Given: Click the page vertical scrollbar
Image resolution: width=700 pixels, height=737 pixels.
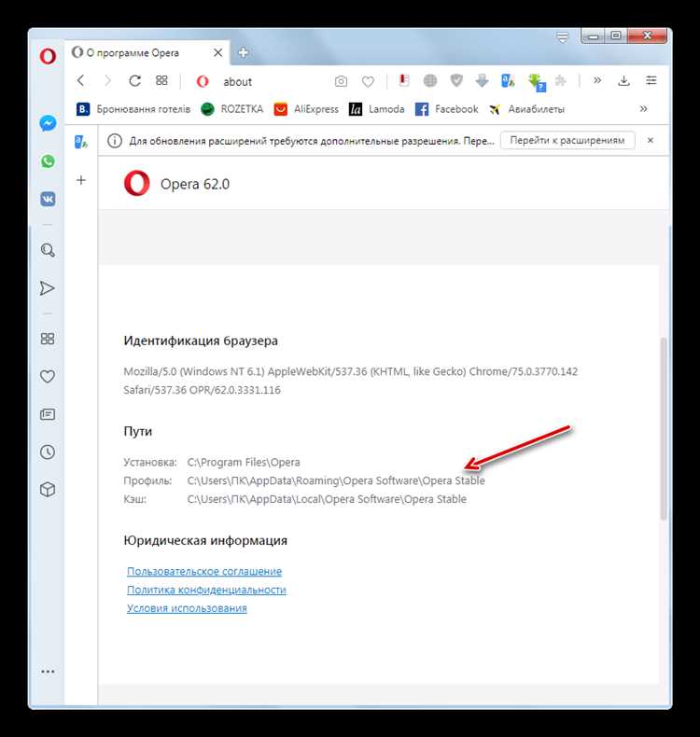Looking at the screenshot, I should (664, 428).
